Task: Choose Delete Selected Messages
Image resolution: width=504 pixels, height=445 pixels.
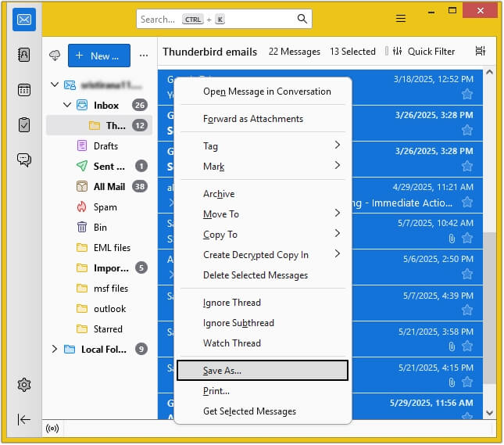Action: point(263,275)
